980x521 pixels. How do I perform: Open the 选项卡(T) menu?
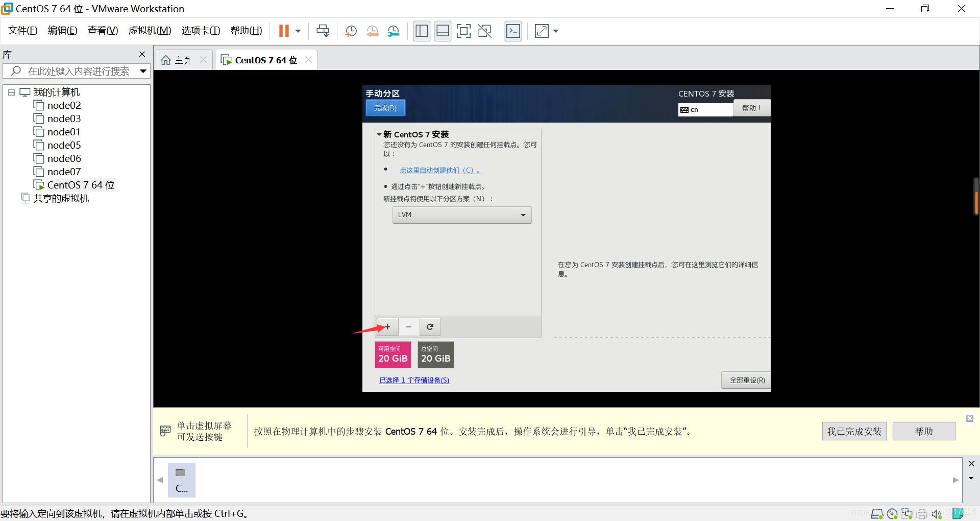point(201,31)
